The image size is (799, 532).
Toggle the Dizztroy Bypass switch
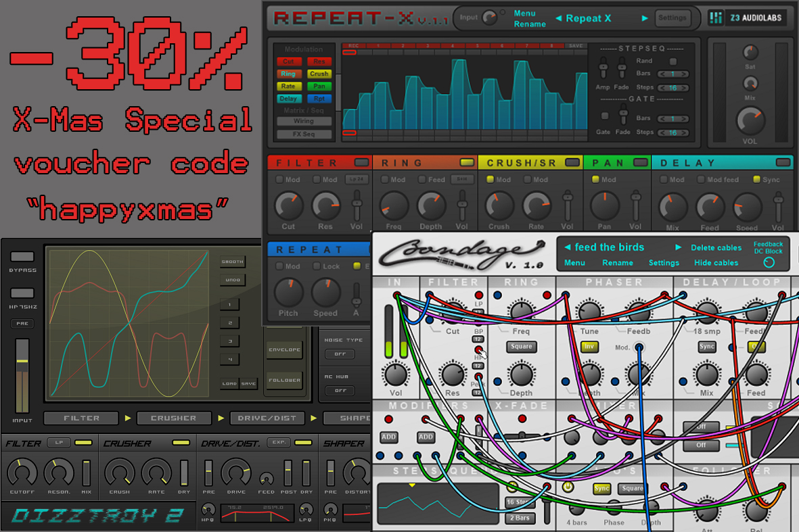coord(22,257)
